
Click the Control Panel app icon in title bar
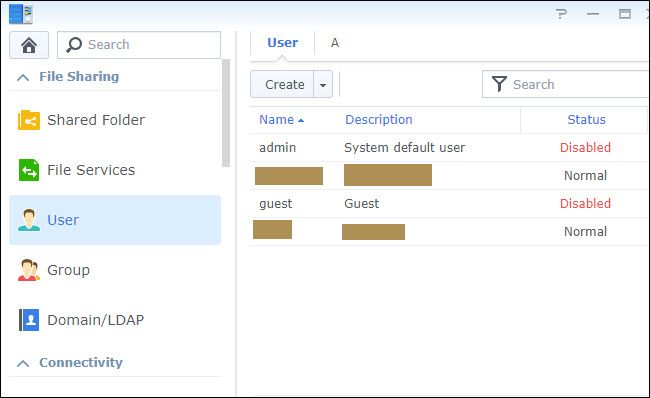click(x=21, y=14)
